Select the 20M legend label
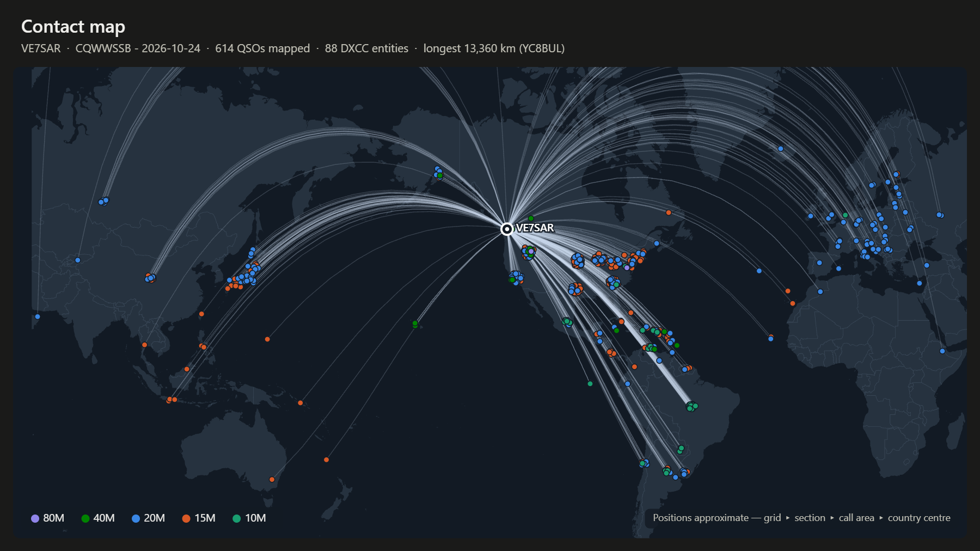Viewport: 980px width, 551px height. 155,518
